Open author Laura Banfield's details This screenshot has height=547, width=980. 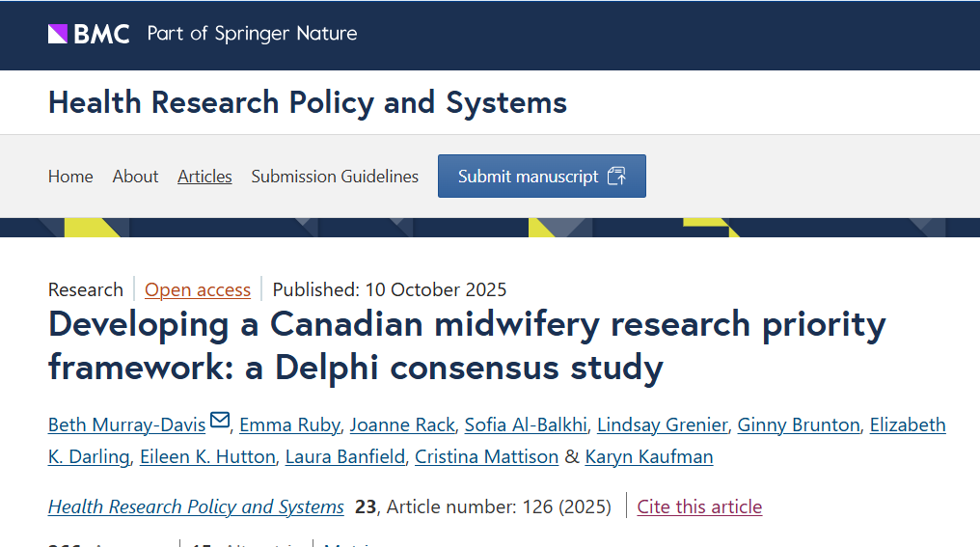click(x=344, y=457)
